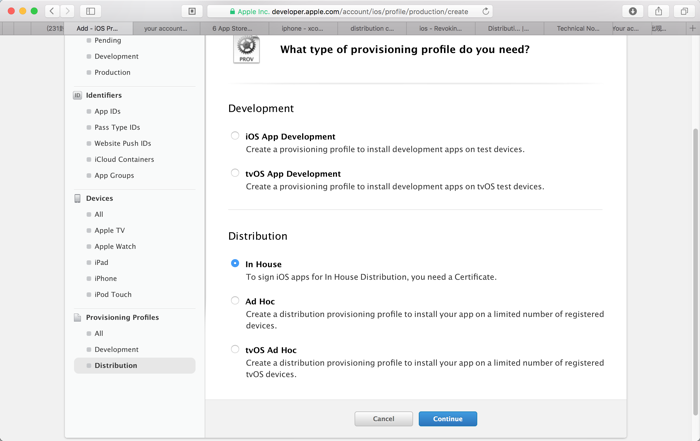Click the Share toolbar icon
The height and width of the screenshot is (441, 700).
click(658, 11)
